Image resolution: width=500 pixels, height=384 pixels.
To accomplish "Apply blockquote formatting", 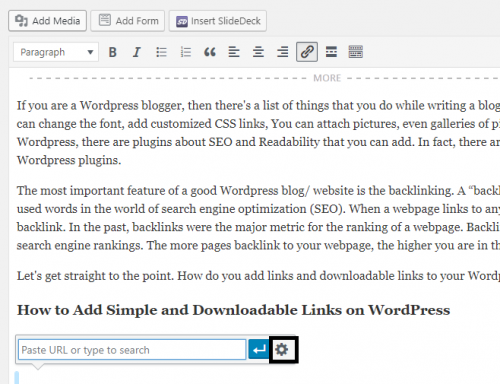I will click(210, 52).
